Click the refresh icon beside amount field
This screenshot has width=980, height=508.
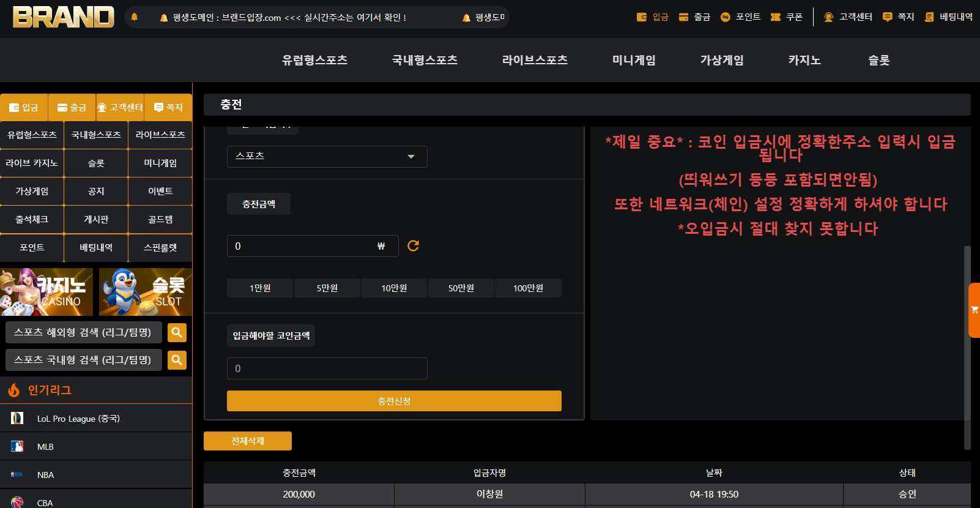[414, 245]
